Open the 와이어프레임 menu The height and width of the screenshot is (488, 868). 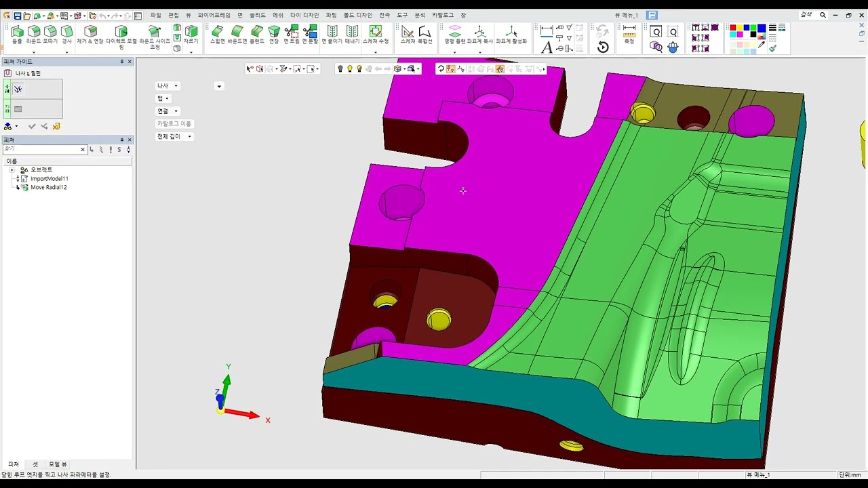click(214, 15)
